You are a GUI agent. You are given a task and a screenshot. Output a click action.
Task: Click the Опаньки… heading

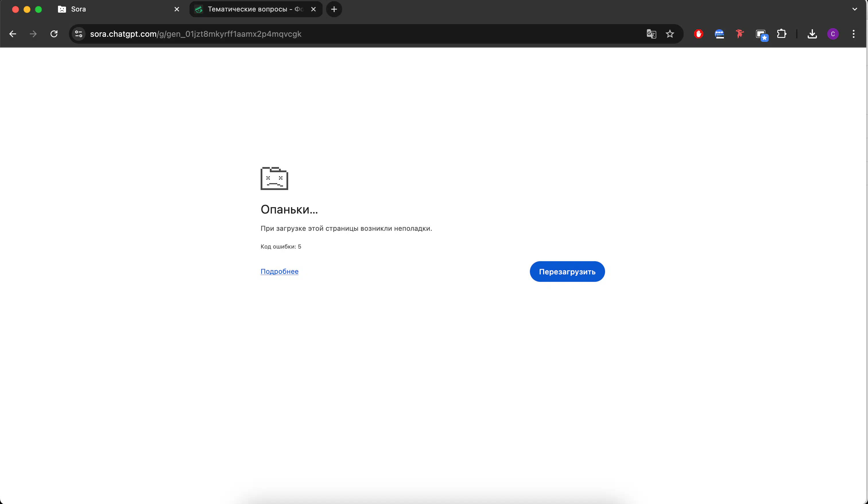point(289,209)
